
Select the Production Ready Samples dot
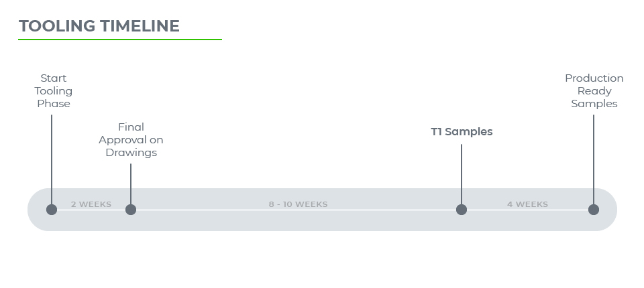(594, 210)
